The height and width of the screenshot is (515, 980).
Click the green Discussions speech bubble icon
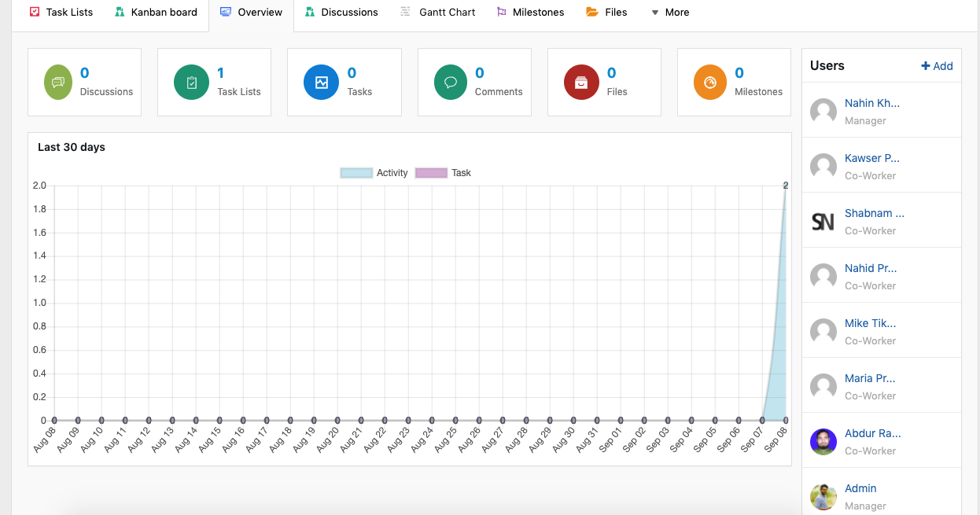[57, 82]
